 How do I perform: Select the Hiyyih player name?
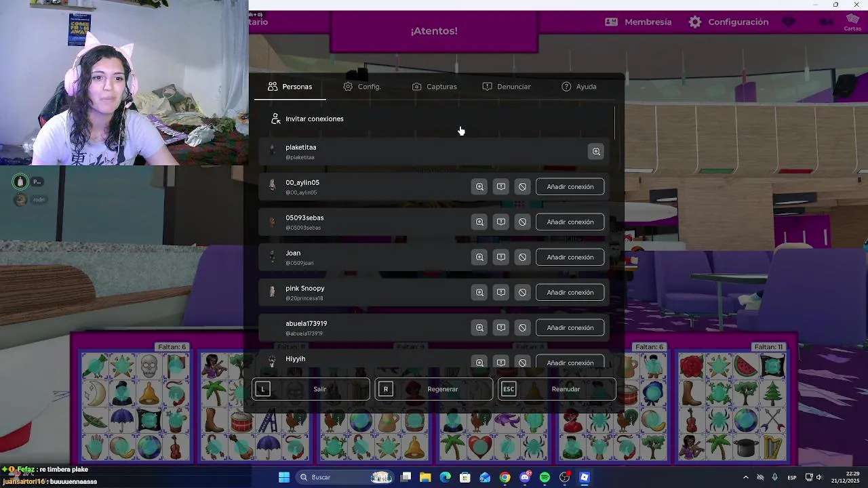tap(296, 359)
